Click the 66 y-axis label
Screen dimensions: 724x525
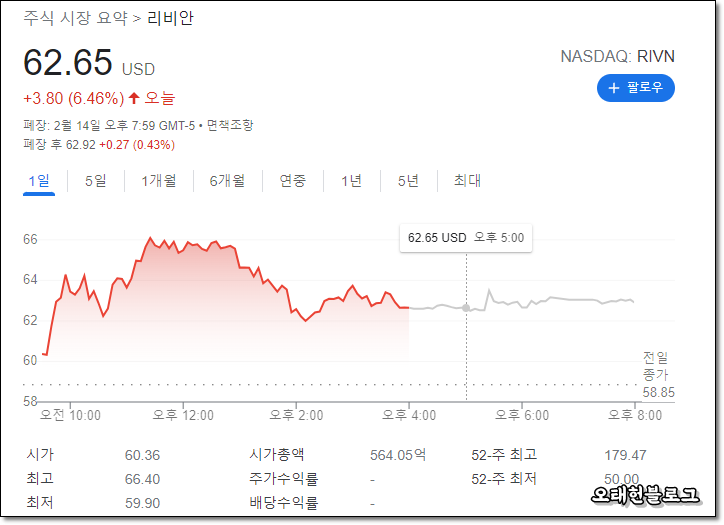[x=30, y=239]
